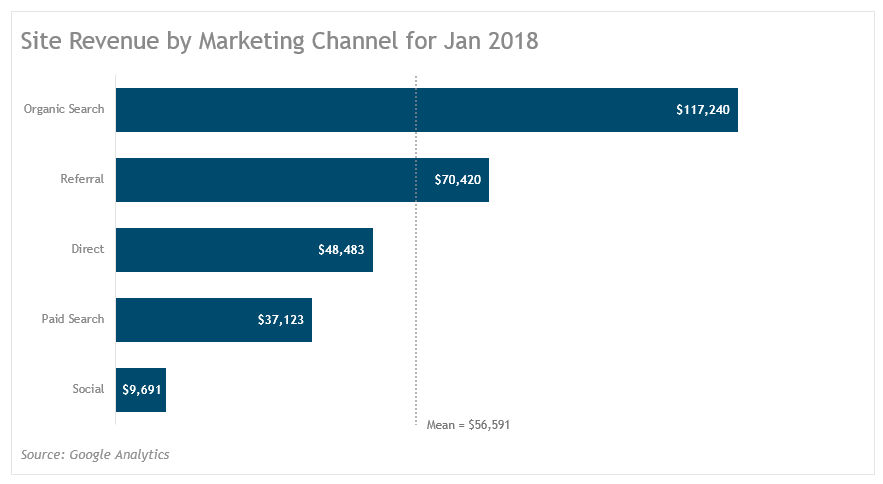Click the Direct category label
Viewport: 883px width, 484px height.
pyautogui.click(x=87, y=249)
